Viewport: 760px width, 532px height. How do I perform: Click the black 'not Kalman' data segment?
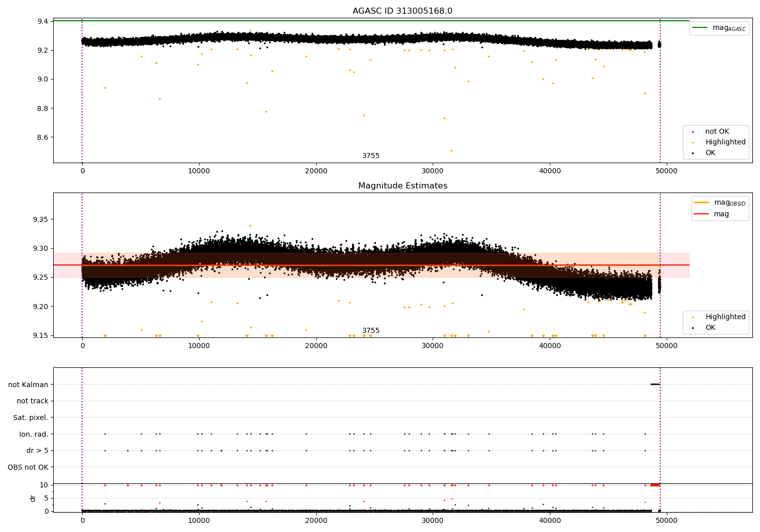[x=655, y=384]
